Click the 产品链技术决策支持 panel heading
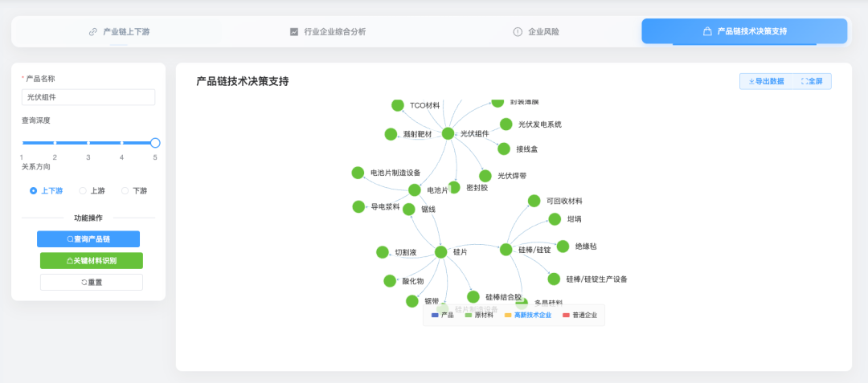The image size is (868, 383). coord(243,81)
